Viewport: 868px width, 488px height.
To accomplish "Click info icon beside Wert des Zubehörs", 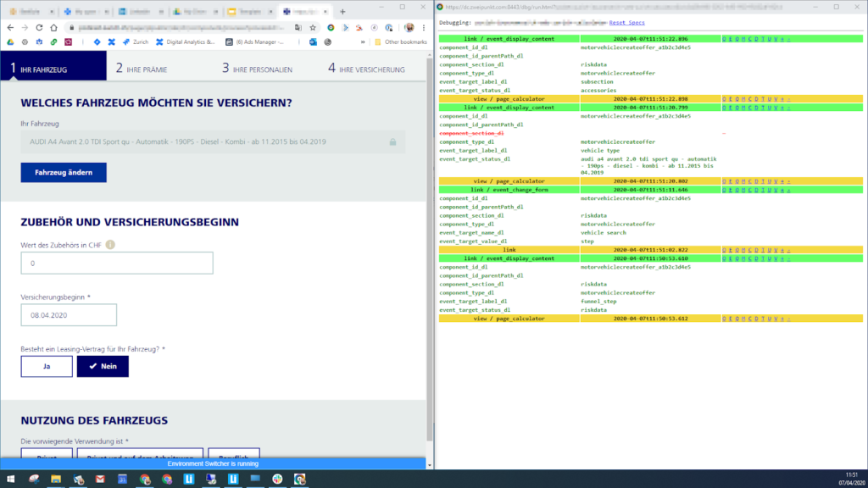I will point(110,245).
